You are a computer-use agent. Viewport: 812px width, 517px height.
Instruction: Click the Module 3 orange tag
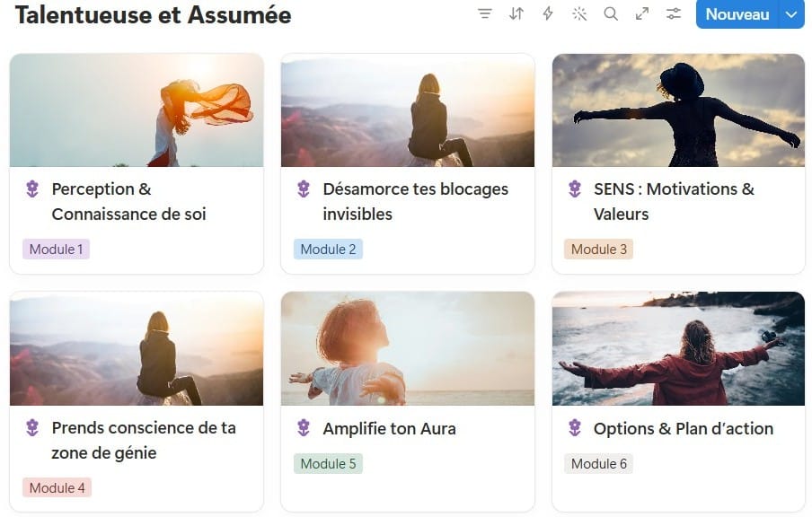[x=598, y=250]
